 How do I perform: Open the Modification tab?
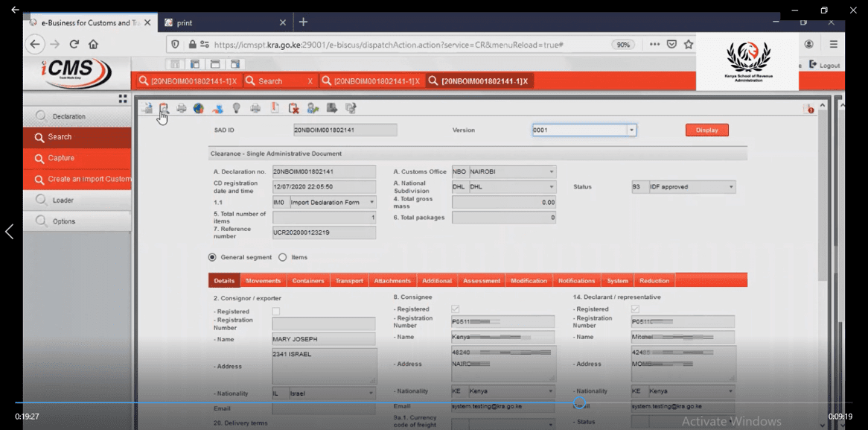[528, 280]
